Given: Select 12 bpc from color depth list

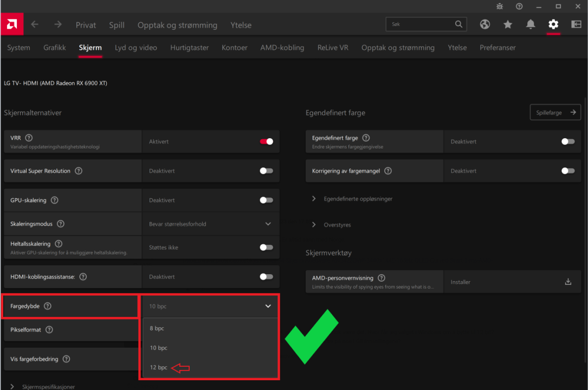Looking at the screenshot, I should point(159,367).
